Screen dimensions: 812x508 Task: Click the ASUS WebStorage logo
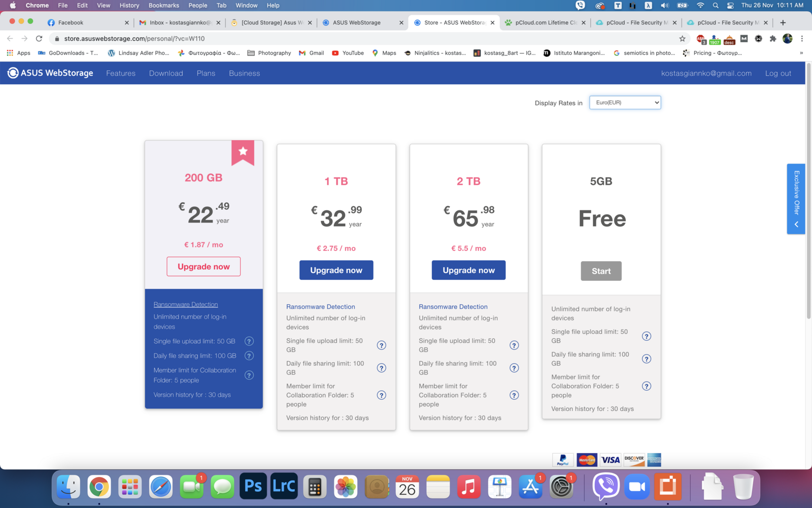tap(50, 73)
